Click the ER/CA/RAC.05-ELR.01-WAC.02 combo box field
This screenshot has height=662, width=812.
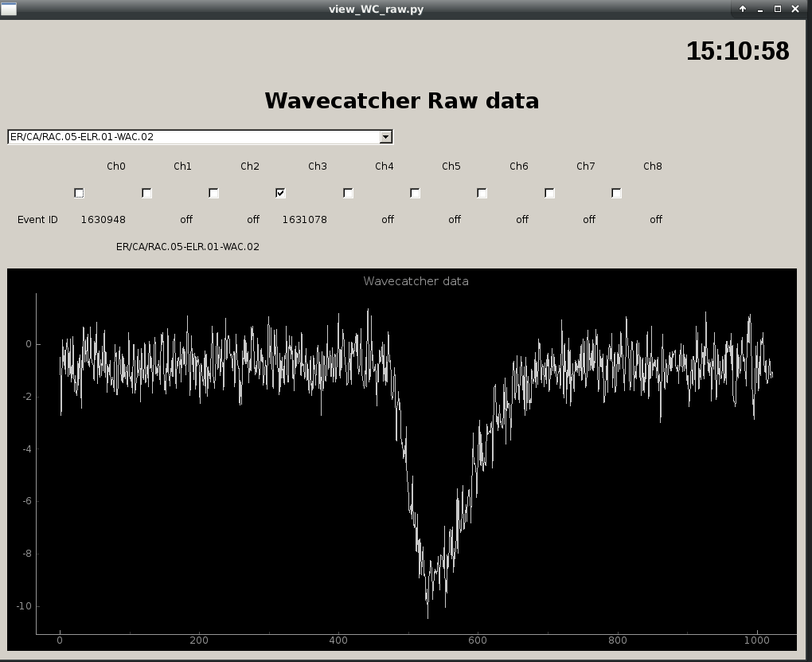(x=193, y=137)
